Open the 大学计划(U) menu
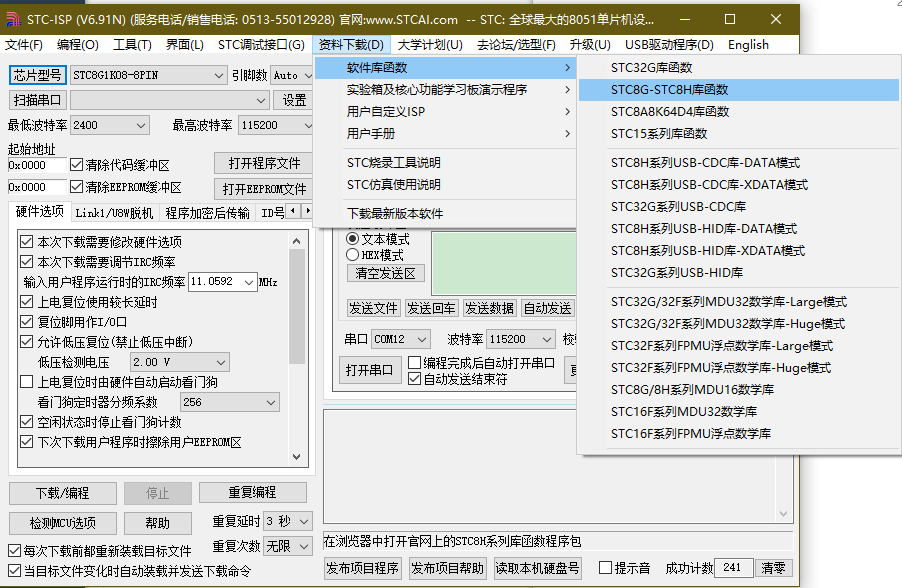Screen dimensions: 902x588 (x=430, y=45)
